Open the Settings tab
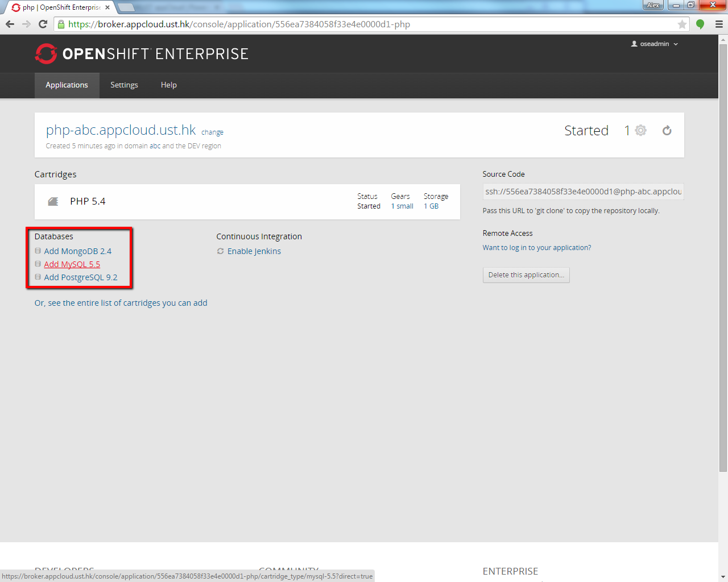 pyautogui.click(x=124, y=85)
